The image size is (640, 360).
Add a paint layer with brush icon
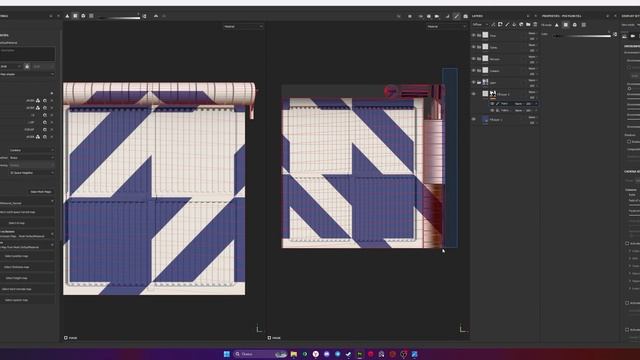(x=507, y=25)
